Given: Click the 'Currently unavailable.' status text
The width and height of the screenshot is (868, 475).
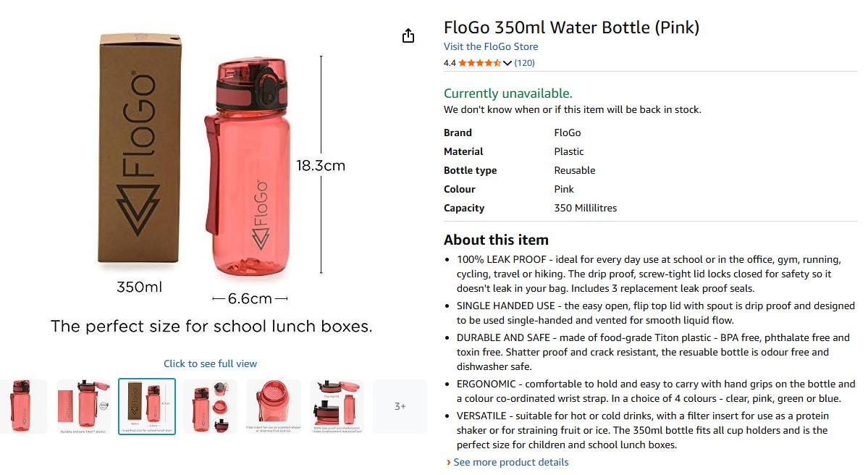Looking at the screenshot, I should (507, 93).
